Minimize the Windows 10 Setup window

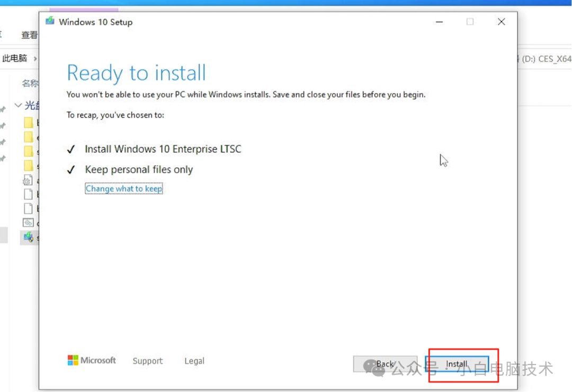point(439,22)
